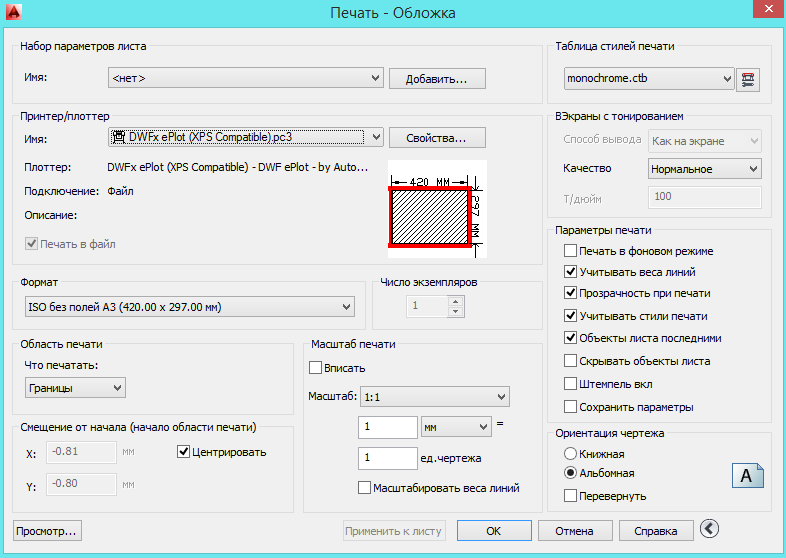The image size is (786, 558).
Task: Enable 'Масштабировать веса линий' checkbox
Action: tap(364, 487)
